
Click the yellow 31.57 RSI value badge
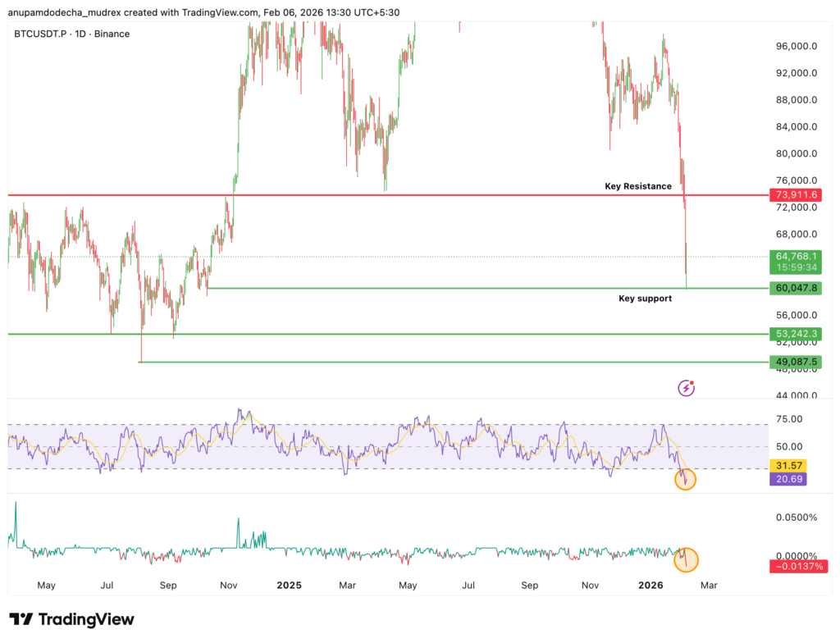[x=787, y=466]
